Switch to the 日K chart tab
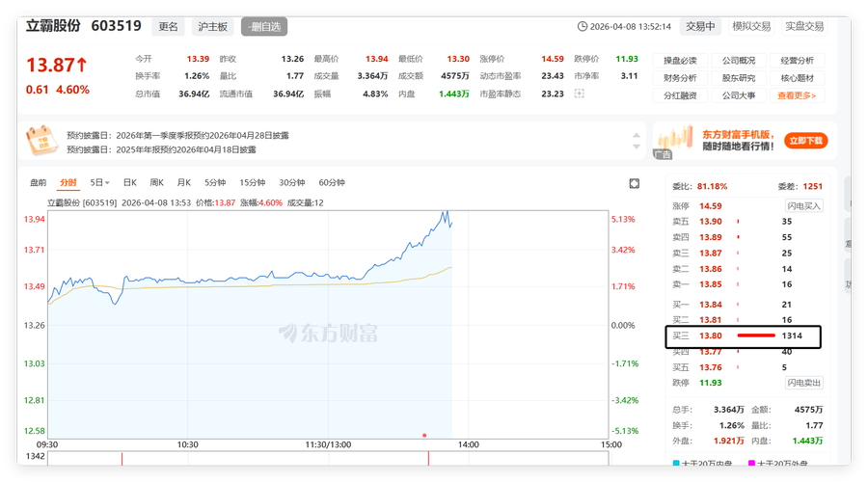This screenshot has height=482, width=868. (130, 182)
